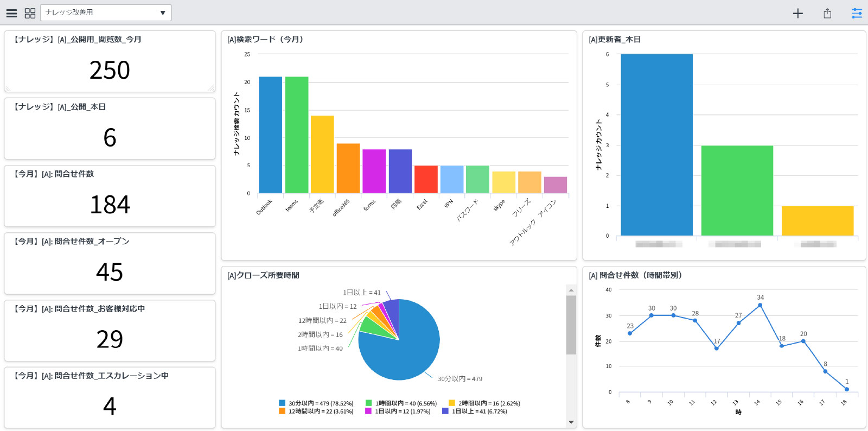This screenshot has width=868, height=431.
Task: Click the Outlook bar in search words chart
Action: pos(270,135)
